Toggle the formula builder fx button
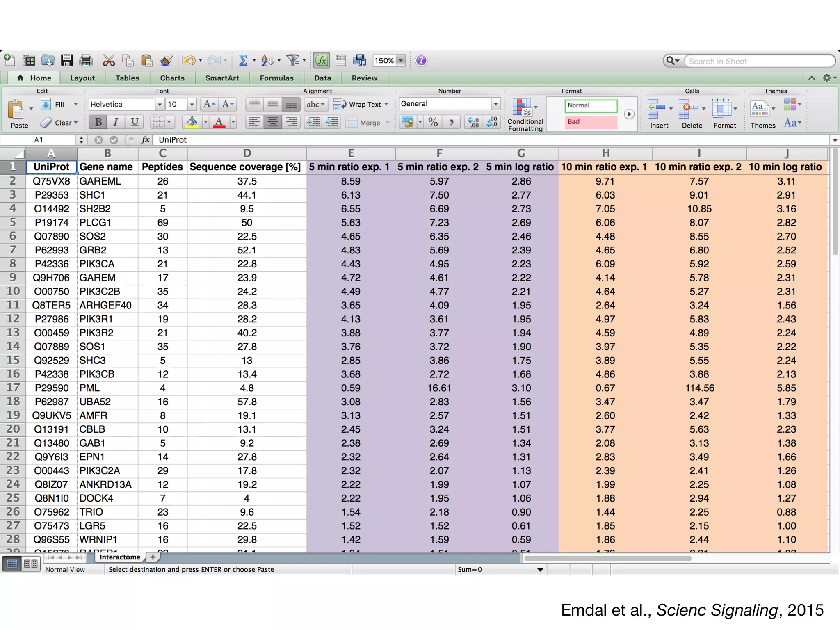The image size is (840, 630). pos(322,61)
